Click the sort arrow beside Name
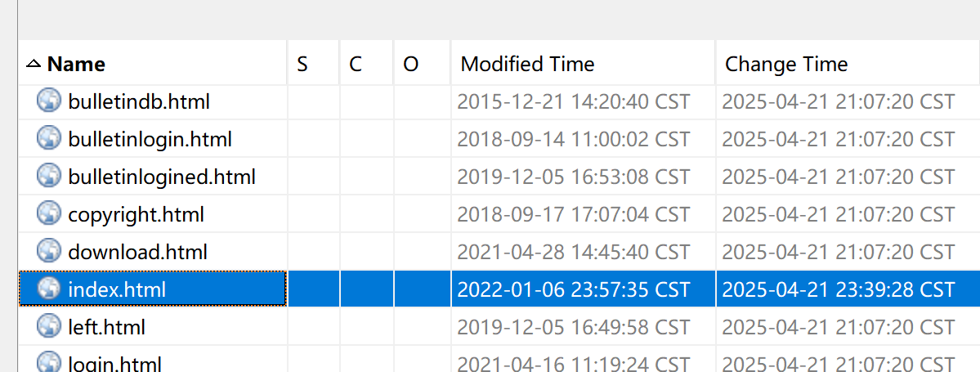This screenshot has width=980, height=372. 33,64
